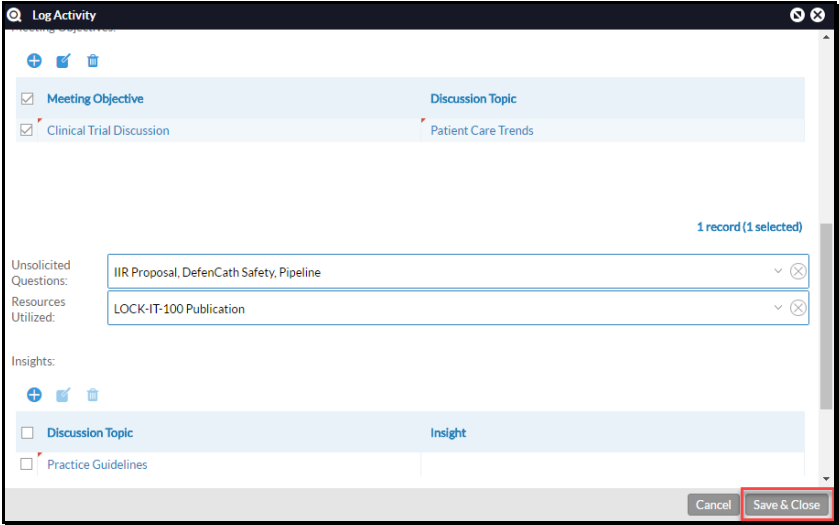The height and width of the screenshot is (525, 839).
Task: Clear the Resources Utilized field
Action: click(798, 308)
